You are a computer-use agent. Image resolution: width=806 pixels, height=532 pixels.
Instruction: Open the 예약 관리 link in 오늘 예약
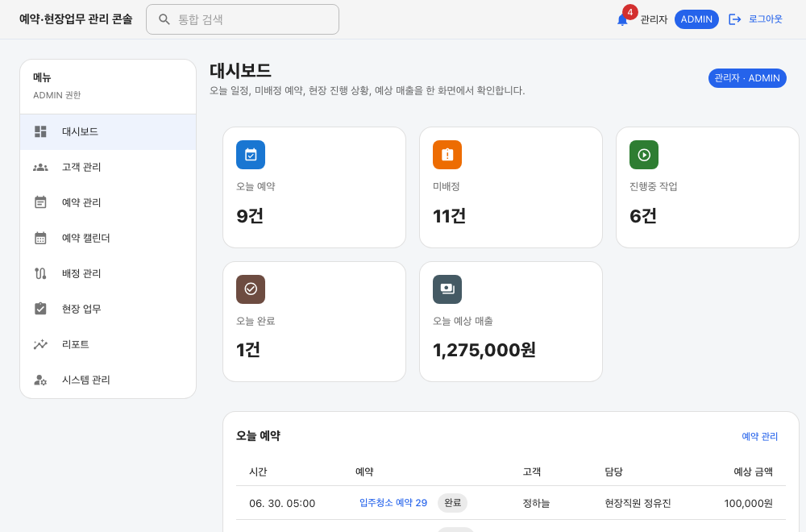759,436
